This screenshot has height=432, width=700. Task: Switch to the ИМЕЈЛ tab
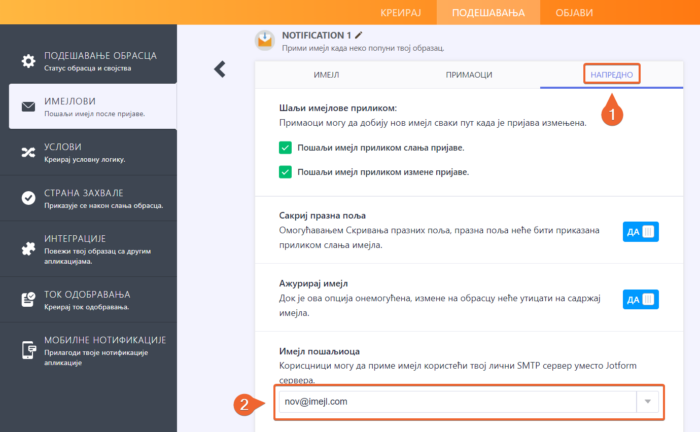click(x=326, y=75)
